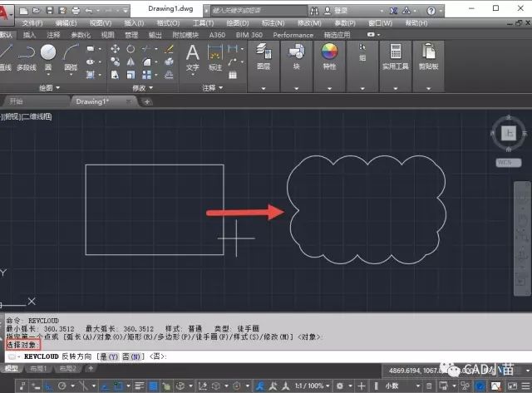Click the Text (文字) tool icon
The image size is (532, 393).
coord(192,55)
